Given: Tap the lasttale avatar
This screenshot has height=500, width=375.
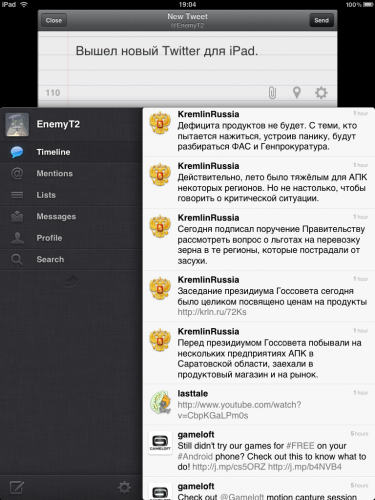Looking at the screenshot, I should (x=160, y=402).
